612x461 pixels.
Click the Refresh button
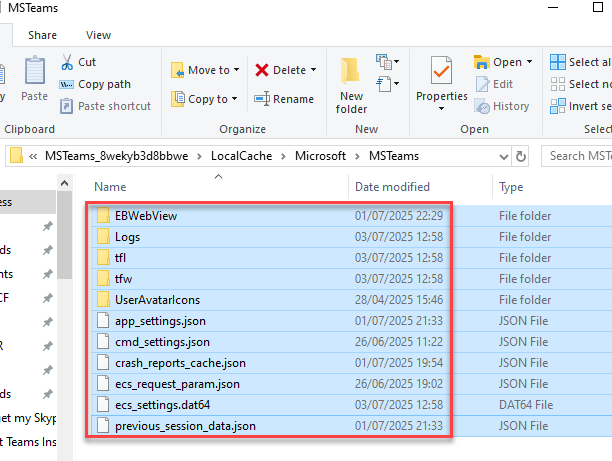[520, 157]
